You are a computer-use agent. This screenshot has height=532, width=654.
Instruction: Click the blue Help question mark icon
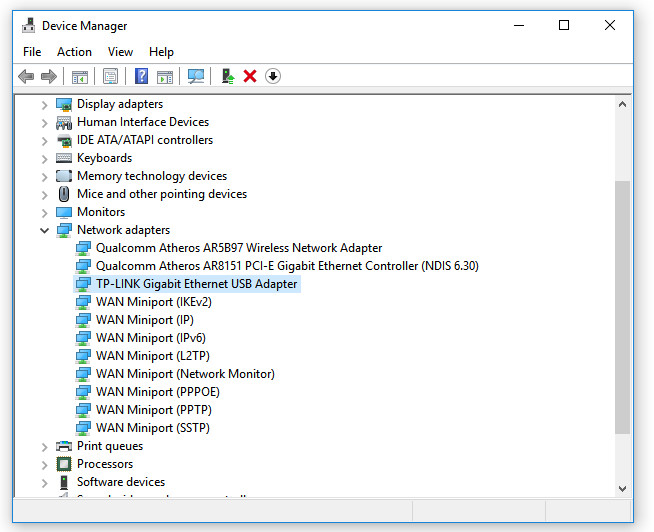pos(141,76)
